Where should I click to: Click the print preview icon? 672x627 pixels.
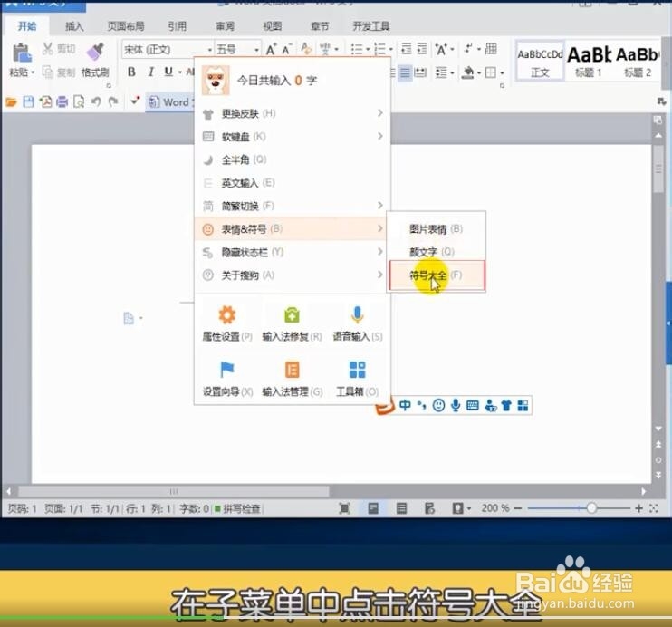[79, 102]
